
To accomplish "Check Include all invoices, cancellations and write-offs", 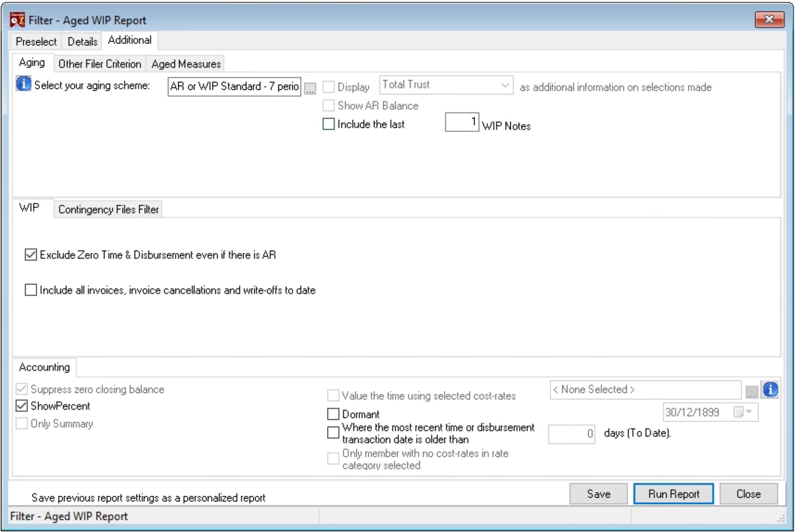I will click(x=31, y=290).
